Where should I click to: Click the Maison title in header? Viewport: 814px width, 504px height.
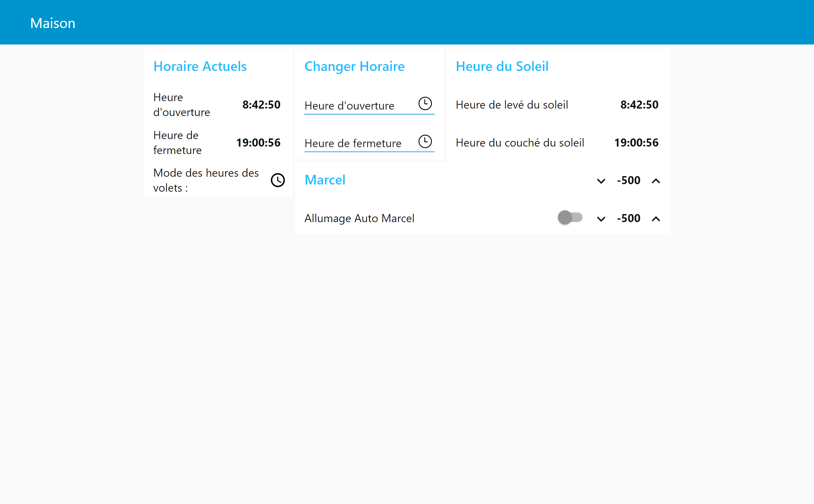[x=53, y=23]
